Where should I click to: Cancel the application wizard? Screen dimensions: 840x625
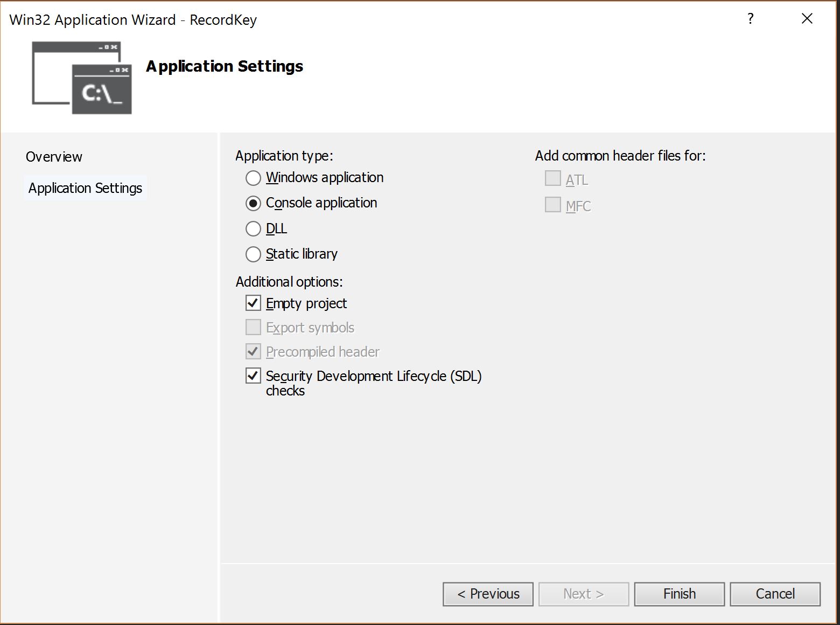coord(775,594)
